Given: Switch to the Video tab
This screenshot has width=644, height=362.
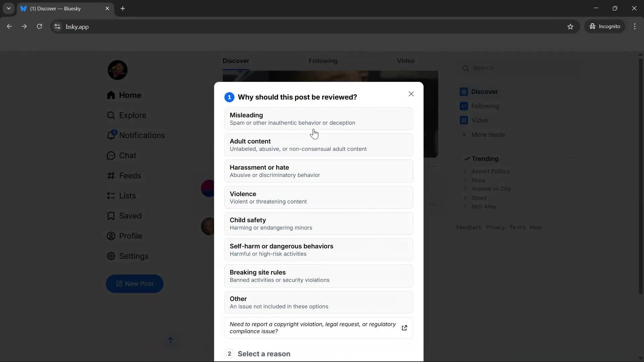Looking at the screenshot, I should [x=406, y=61].
